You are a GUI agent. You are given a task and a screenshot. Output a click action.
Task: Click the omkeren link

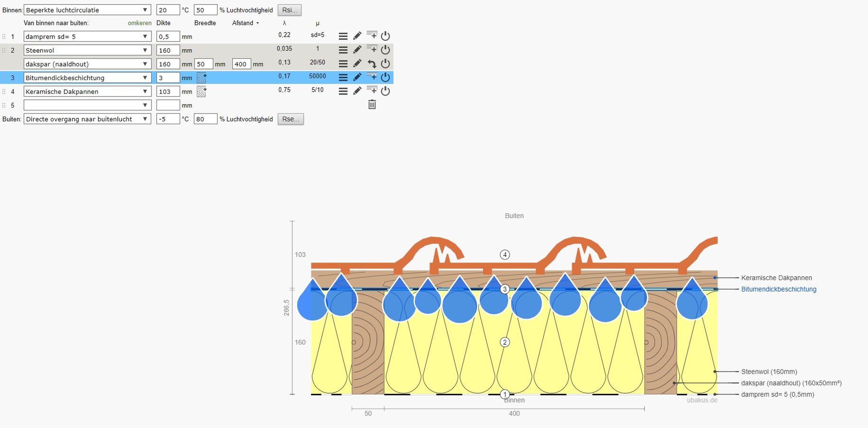coord(140,23)
